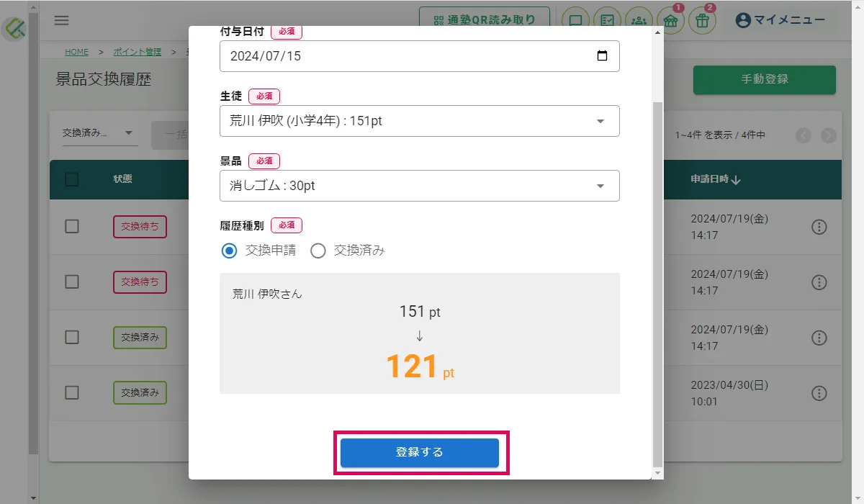Open the 交換済み status filter dropdown
This screenshot has width=864, height=504.
pos(100,133)
